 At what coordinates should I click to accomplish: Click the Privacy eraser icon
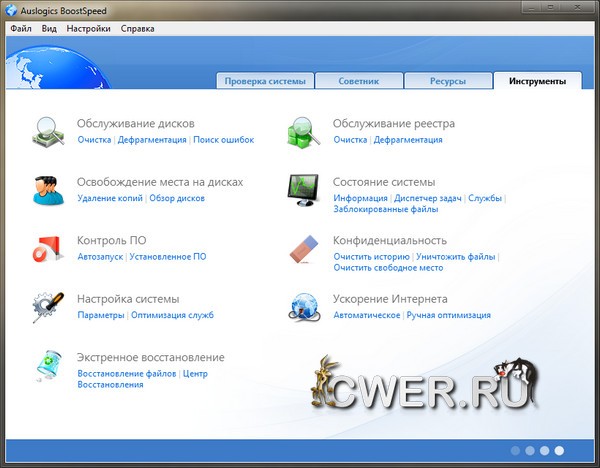point(303,247)
